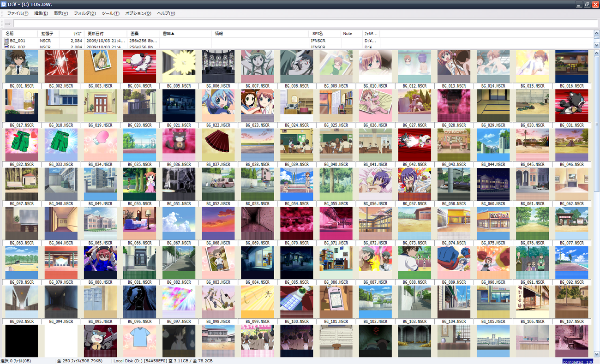This screenshot has height=364, width=600.
Task: Click thumbnail pane scroll down arrow
Action: (x=596, y=354)
